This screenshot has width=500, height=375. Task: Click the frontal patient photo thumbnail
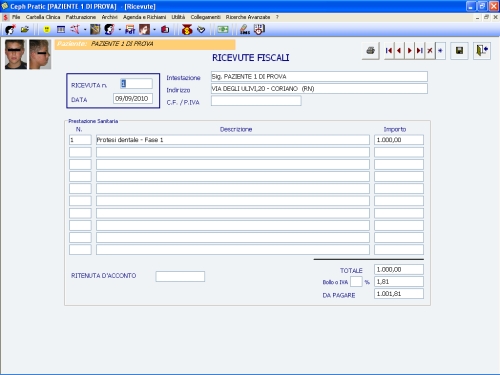click(16, 54)
